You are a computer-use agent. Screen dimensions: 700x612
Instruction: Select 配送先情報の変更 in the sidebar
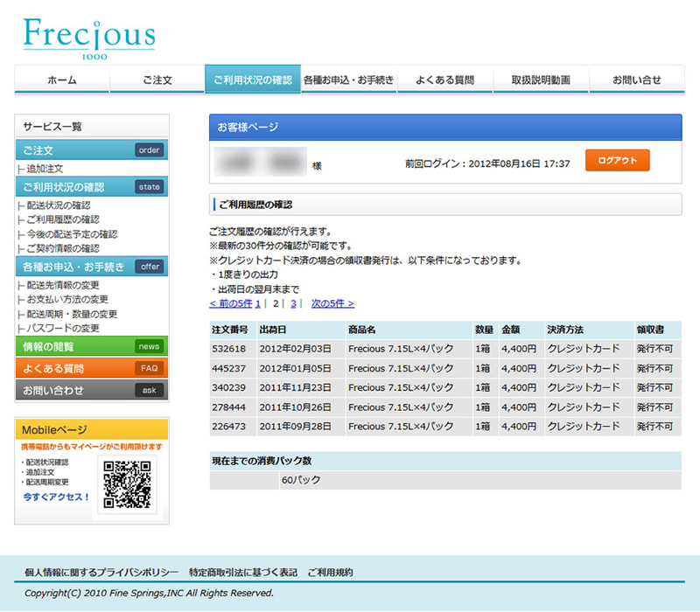(x=63, y=285)
